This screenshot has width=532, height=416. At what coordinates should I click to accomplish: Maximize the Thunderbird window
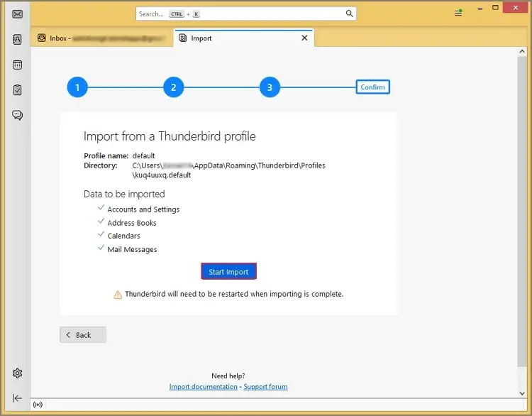495,8
